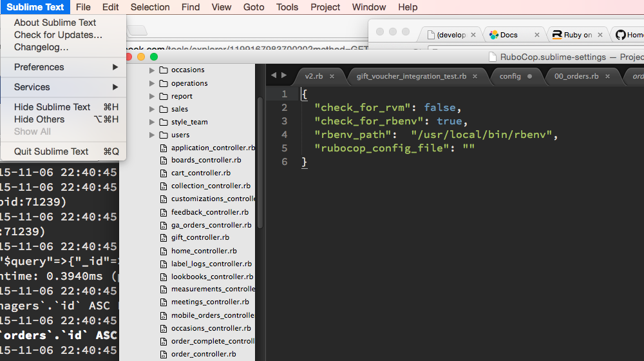The height and width of the screenshot is (361, 644).
Task: Click the RuboCop.sublime-settings title document icon
Action: point(493,57)
